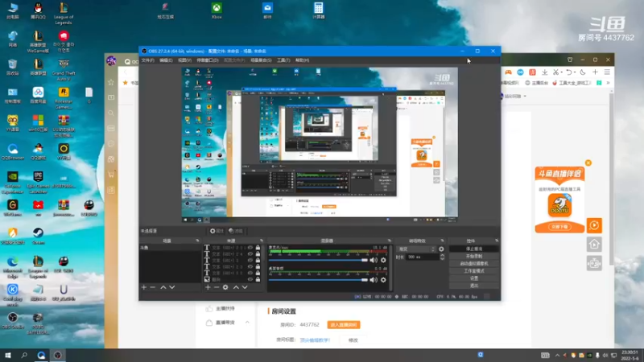Viewport: 644px width, 362px height.
Task: Click the home icon in browser side panel
Action: click(x=594, y=245)
